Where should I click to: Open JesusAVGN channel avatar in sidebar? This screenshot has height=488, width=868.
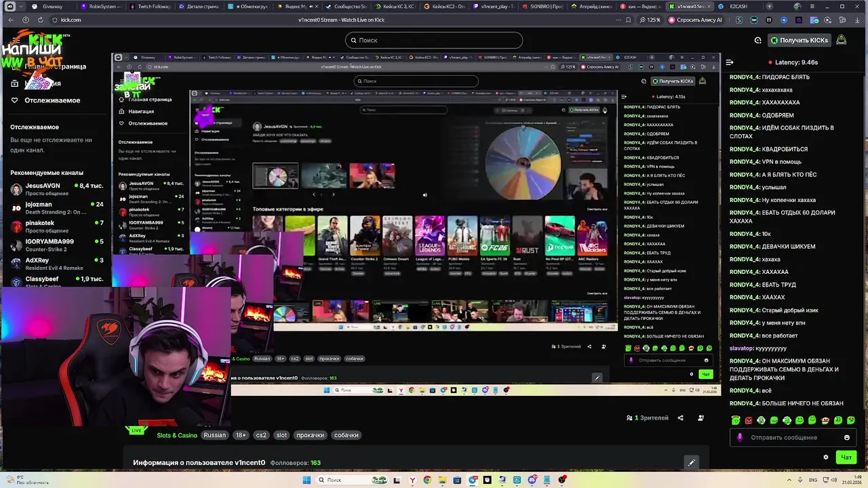16,189
